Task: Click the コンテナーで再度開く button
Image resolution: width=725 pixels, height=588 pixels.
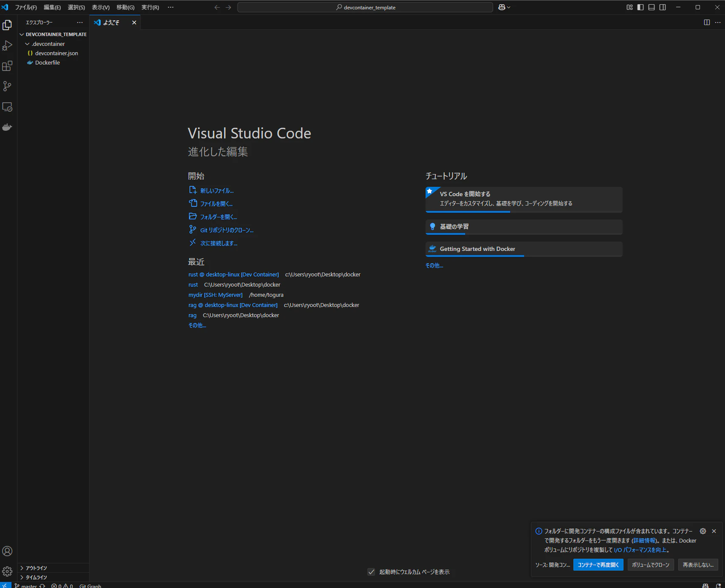Action: coord(598,565)
